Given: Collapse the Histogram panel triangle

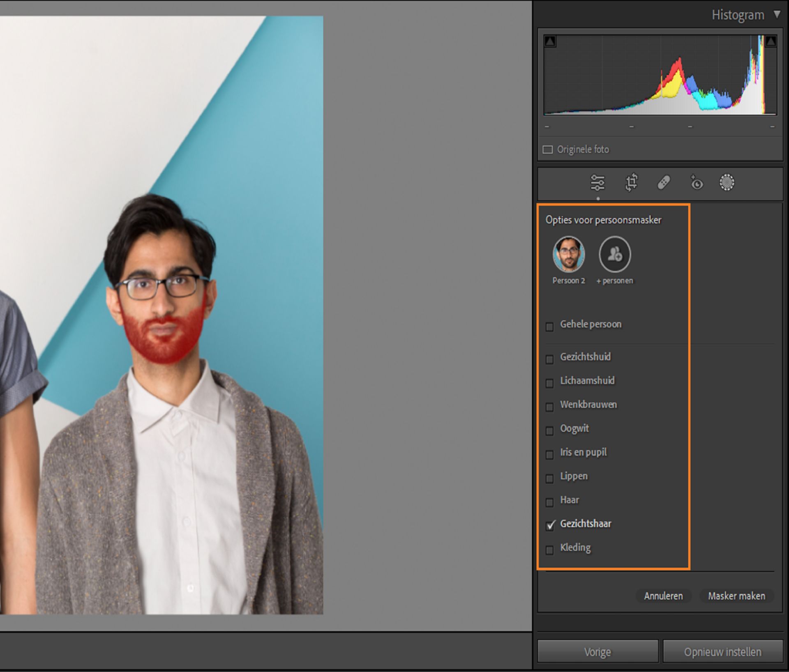Looking at the screenshot, I should tap(777, 15).
